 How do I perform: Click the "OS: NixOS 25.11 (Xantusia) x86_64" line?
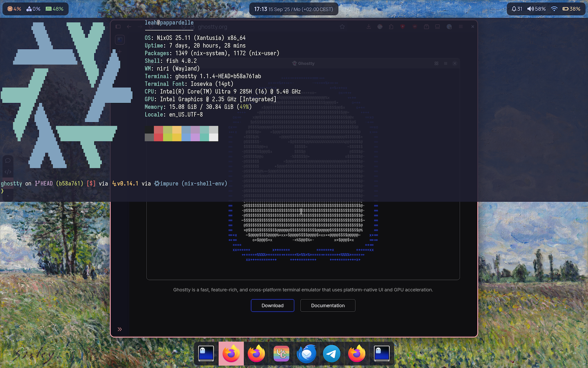tap(195, 38)
